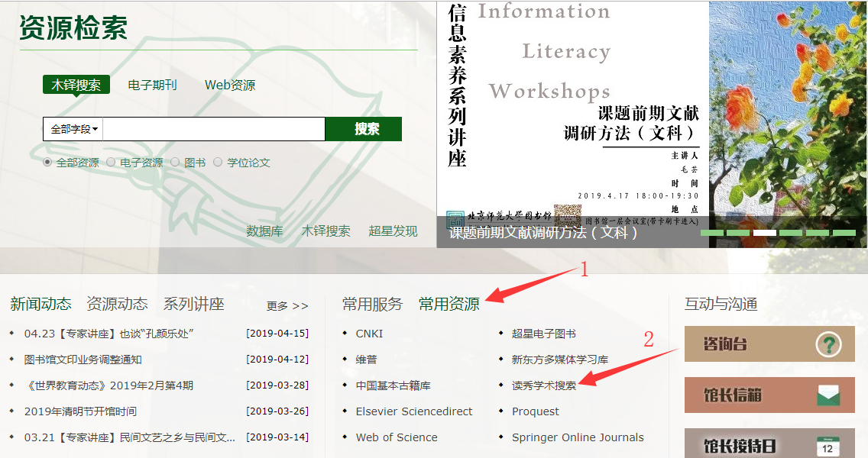Select the last carousel indicator bar
Image resolution: width=868 pixels, height=458 pixels.
point(844,233)
